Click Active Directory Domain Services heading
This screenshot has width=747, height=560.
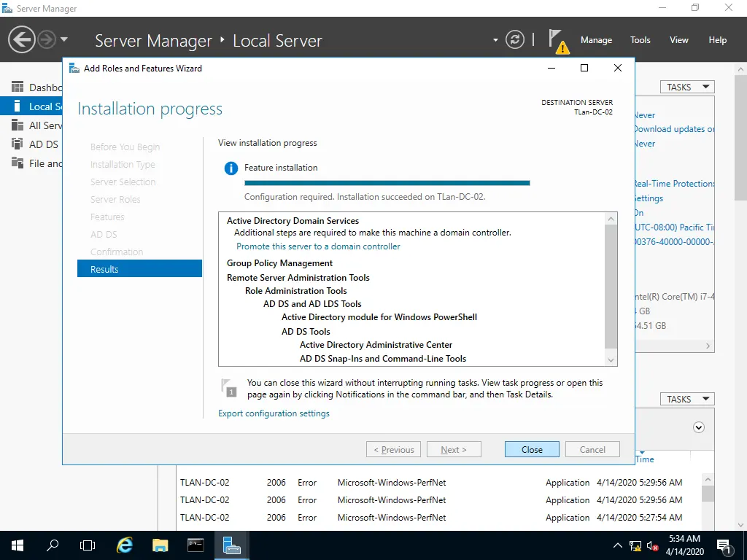[293, 220]
